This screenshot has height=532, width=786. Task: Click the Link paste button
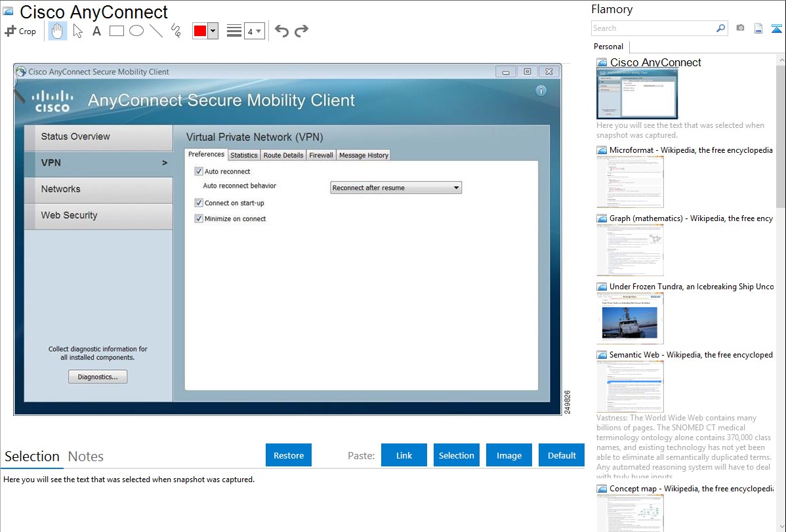[x=404, y=455]
